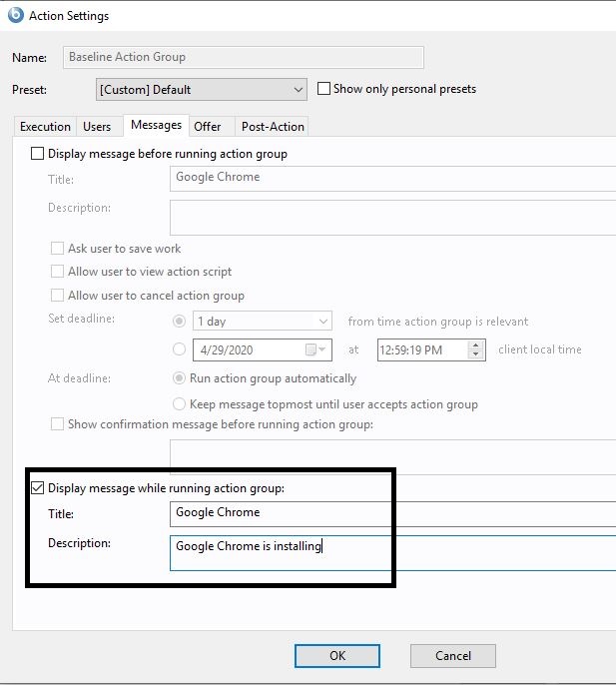Check Show confirmation message before running action group
Screen dimensions: 616x685
[57, 423]
